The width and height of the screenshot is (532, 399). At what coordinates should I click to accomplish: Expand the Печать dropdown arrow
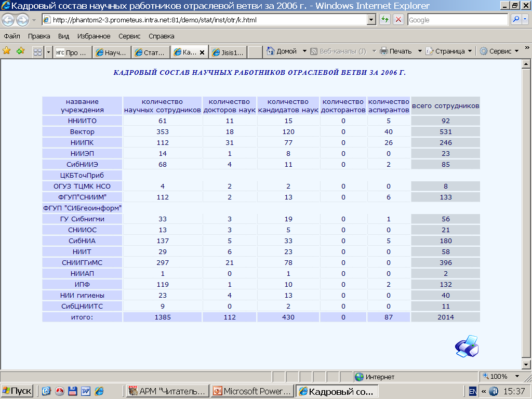pos(418,51)
